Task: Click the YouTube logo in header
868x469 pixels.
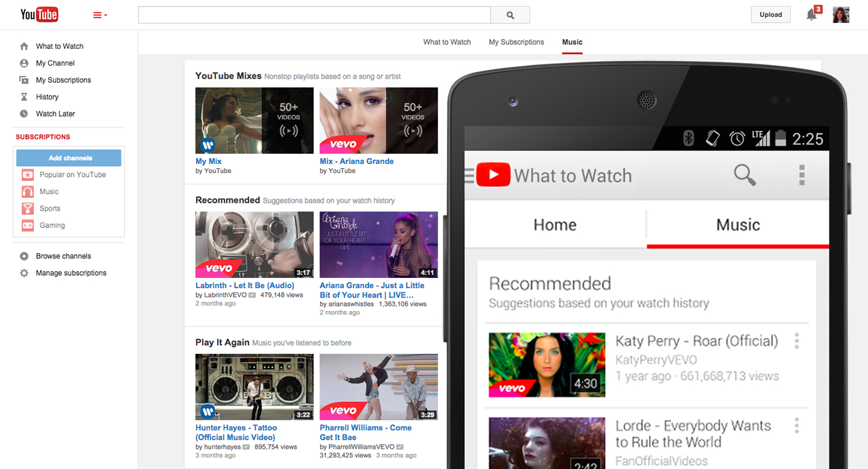Action: tap(39, 14)
